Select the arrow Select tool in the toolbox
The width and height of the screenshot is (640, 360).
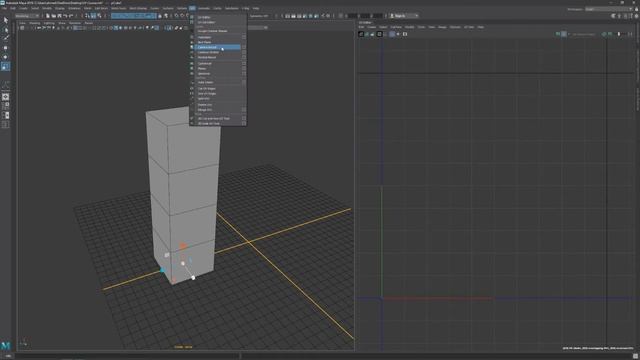pos(6,20)
